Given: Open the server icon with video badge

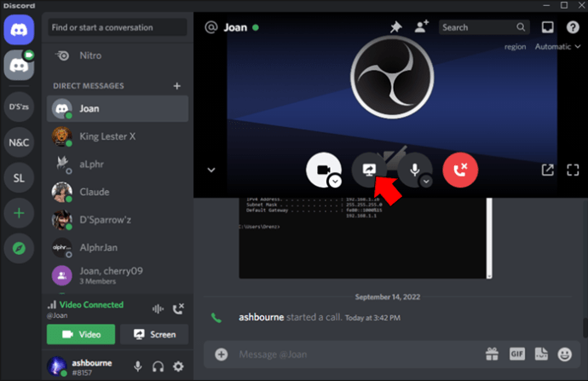Looking at the screenshot, I should (x=19, y=66).
